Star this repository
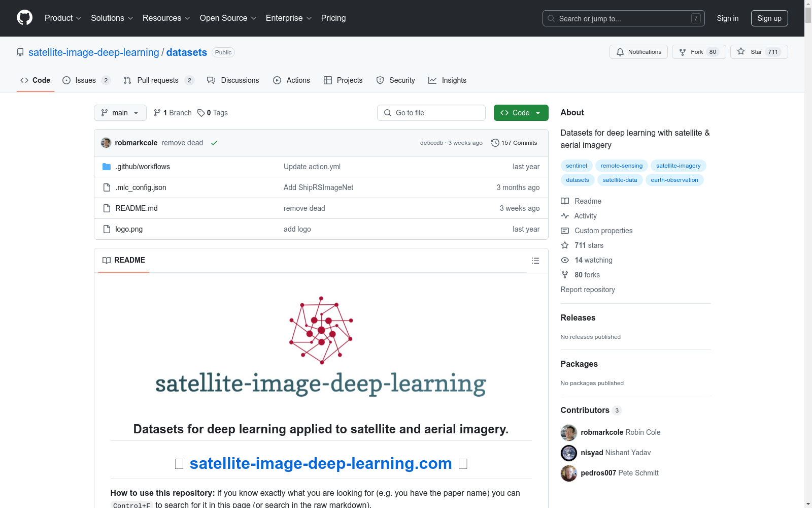 click(x=759, y=52)
